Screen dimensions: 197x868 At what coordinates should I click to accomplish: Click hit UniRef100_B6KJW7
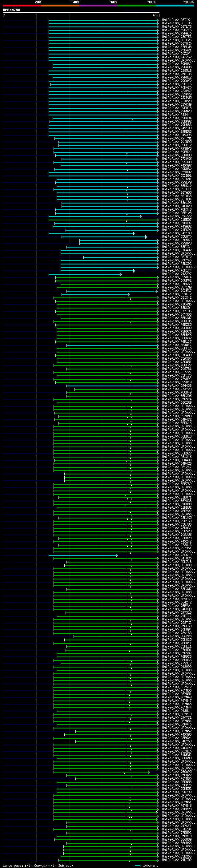click(176, 318)
